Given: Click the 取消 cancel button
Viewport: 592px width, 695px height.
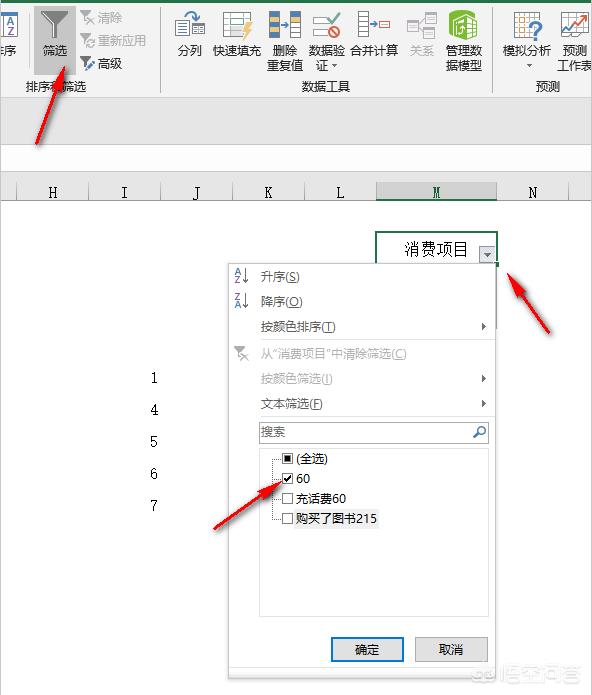Looking at the screenshot, I should coord(451,649).
